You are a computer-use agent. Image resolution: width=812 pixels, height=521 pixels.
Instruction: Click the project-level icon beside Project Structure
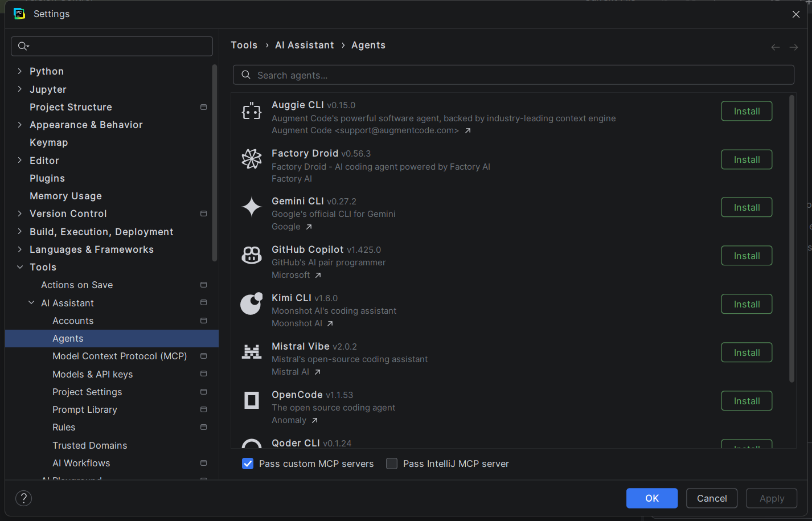(x=203, y=107)
